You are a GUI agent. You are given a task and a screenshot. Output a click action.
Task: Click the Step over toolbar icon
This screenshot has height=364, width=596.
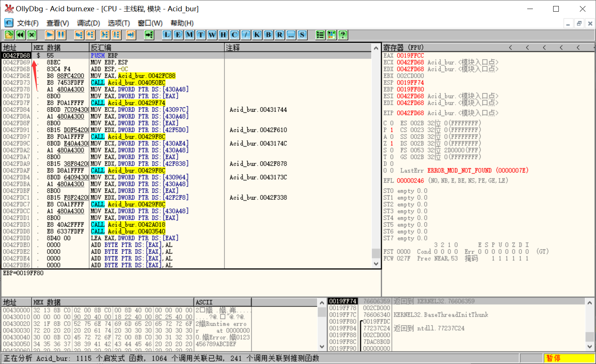[90, 35]
